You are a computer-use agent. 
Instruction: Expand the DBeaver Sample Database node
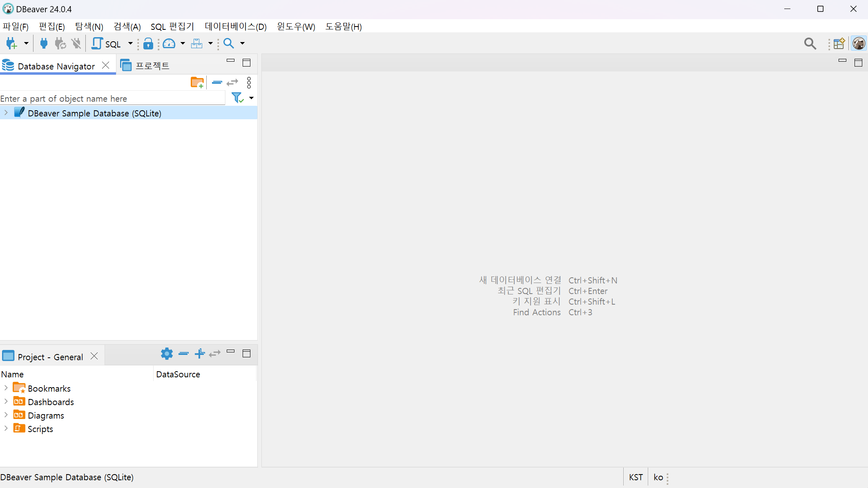pos(6,113)
